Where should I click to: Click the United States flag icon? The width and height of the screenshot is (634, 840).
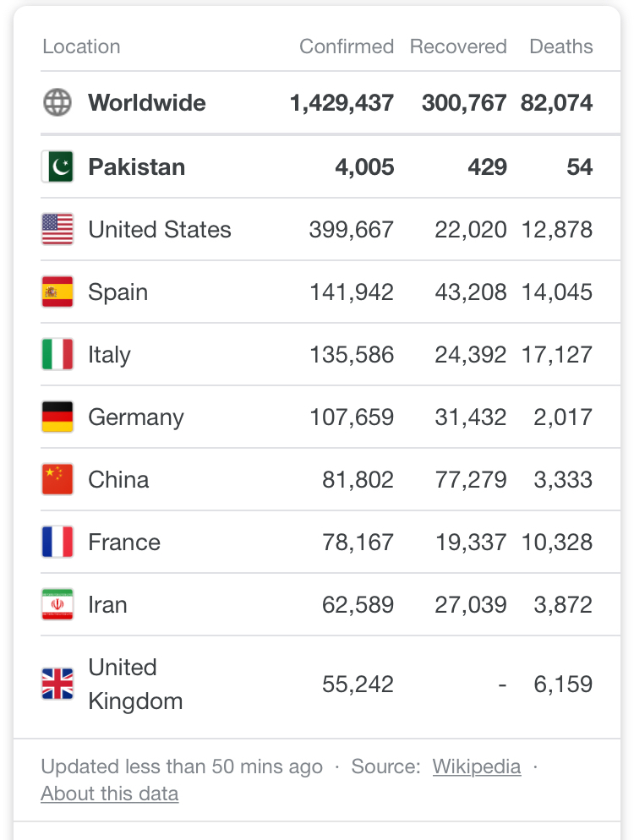57,229
